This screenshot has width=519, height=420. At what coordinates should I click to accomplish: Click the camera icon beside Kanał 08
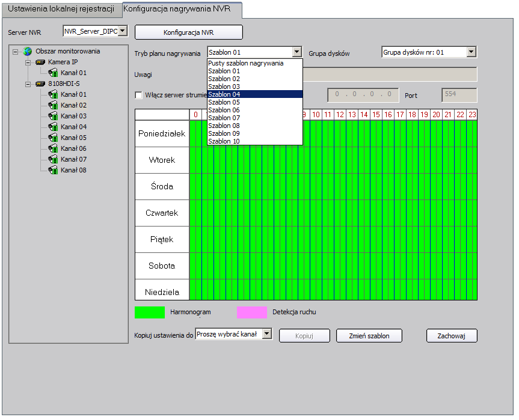[x=53, y=170]
